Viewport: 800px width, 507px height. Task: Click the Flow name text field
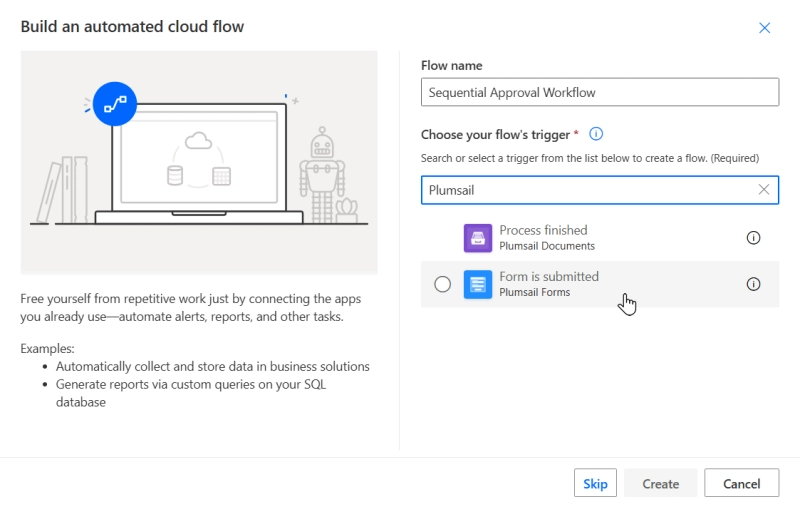599,93
